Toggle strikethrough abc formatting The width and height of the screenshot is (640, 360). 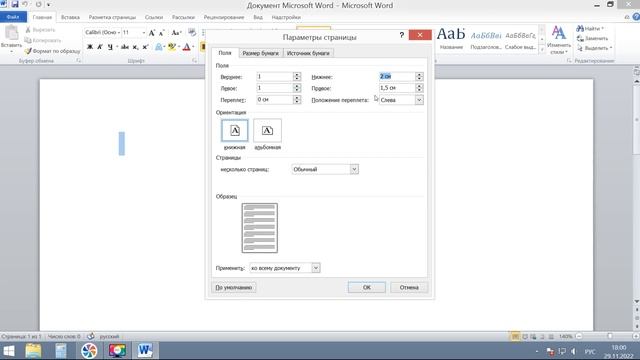(x=125, y=47)
